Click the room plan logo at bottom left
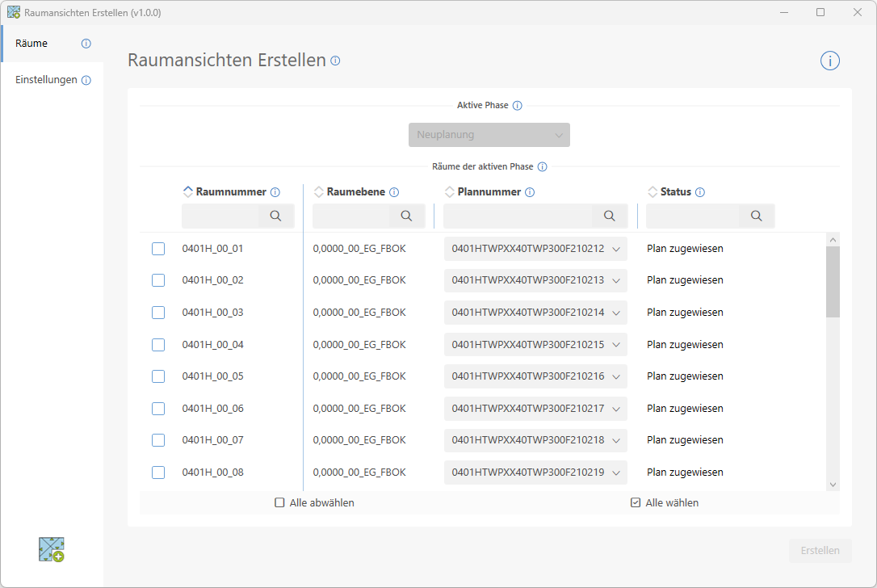The height and width of the screenshot is (588, 877). [x=52, y=549]
